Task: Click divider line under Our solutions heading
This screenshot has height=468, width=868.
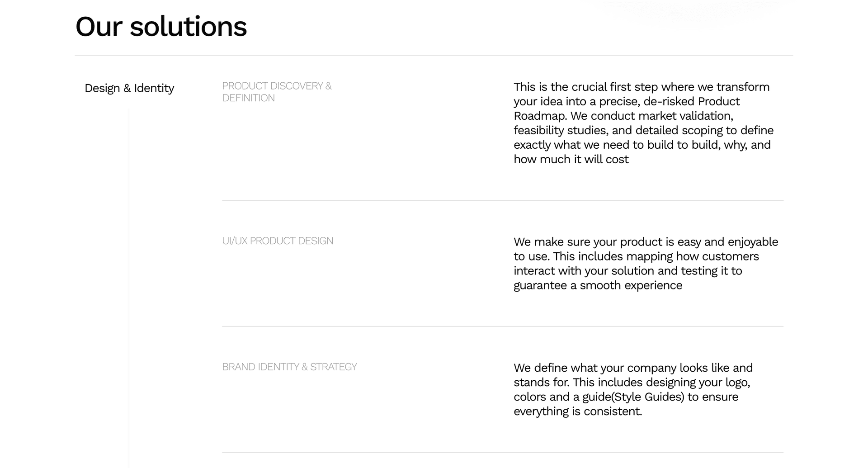Action: 434,55
